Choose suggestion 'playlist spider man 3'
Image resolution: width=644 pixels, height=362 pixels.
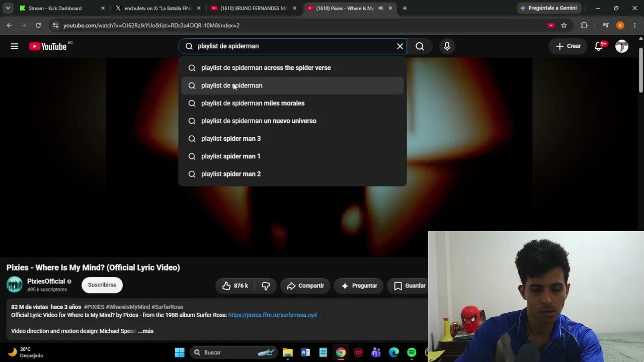tap(292, 138)
